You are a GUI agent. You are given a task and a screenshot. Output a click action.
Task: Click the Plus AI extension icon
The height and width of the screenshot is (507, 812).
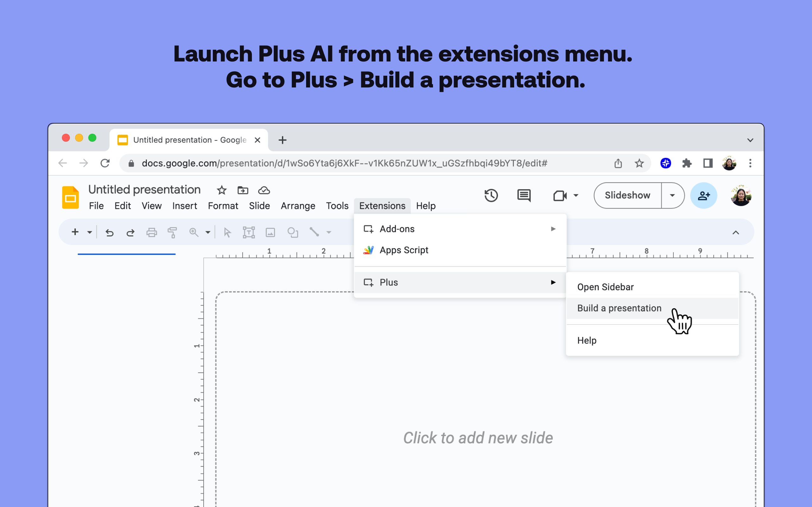[666, 163]
